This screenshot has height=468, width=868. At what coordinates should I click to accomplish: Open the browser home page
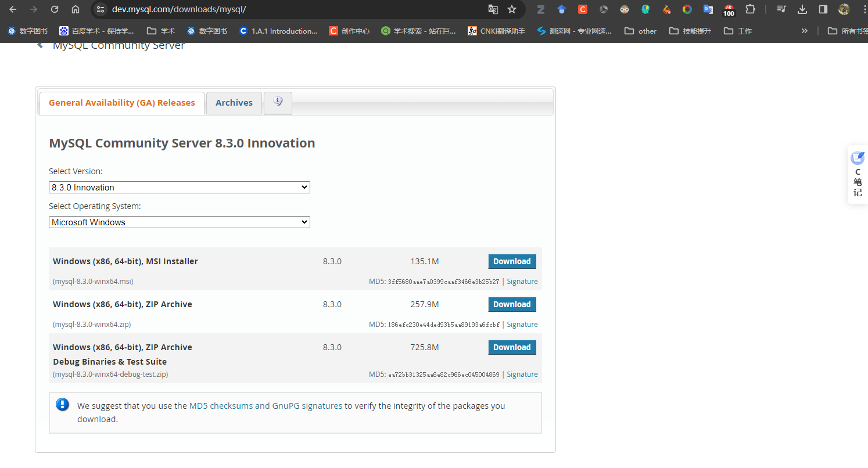tap(76, 9)
